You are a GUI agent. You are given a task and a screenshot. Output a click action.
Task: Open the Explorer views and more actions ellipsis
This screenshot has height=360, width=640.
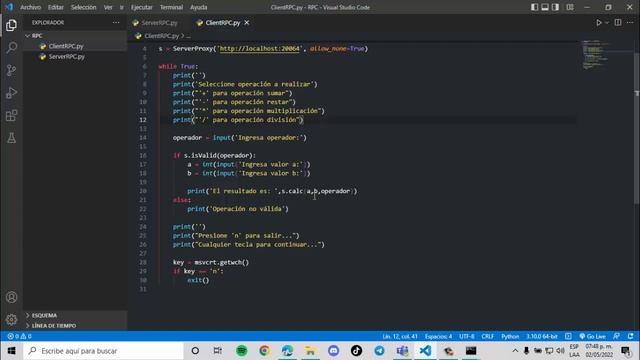[x=116, y=23]
